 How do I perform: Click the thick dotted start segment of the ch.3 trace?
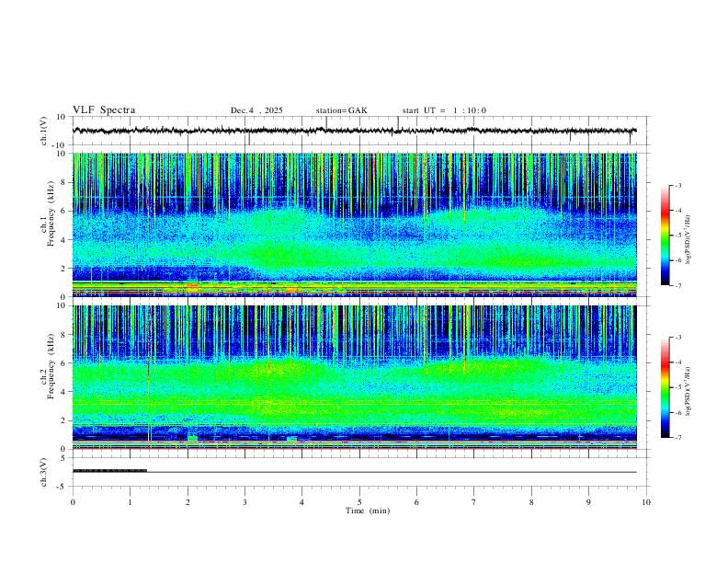[x=109, y=471]
